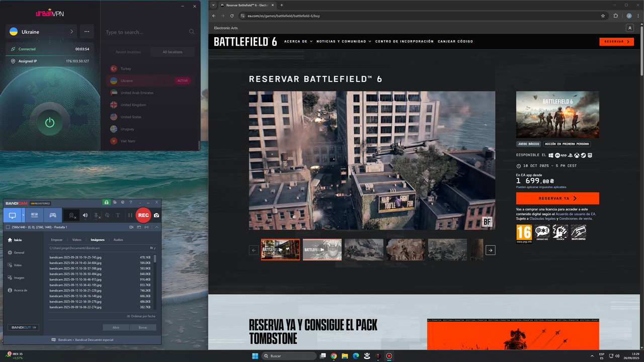Take a screenshot with Bandicam camera icon
Viewport: 644px width, 362px height.
point(156,215)
